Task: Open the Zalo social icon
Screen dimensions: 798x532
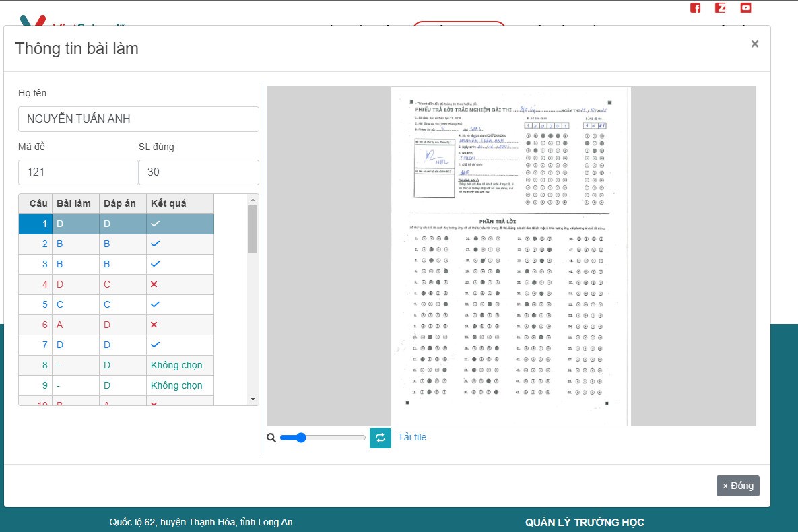Action: [721, 8]
